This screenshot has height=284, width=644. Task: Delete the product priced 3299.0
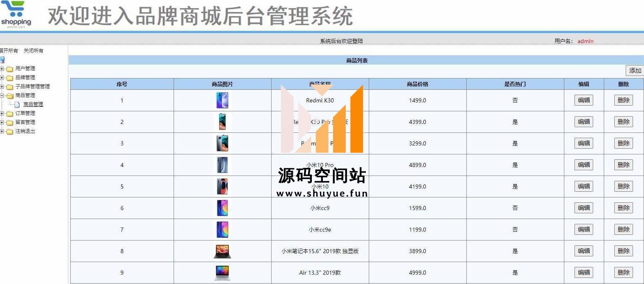tap(624, 143)
